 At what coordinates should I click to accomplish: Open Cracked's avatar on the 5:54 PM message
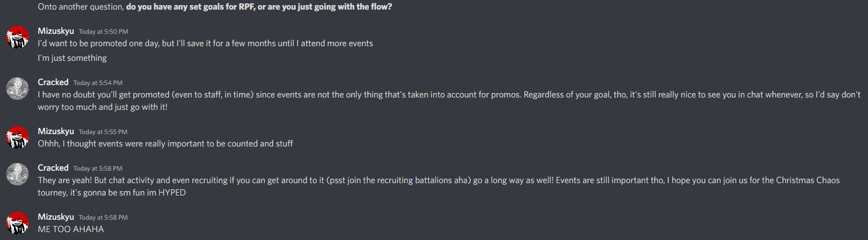[x=17, y=88]
